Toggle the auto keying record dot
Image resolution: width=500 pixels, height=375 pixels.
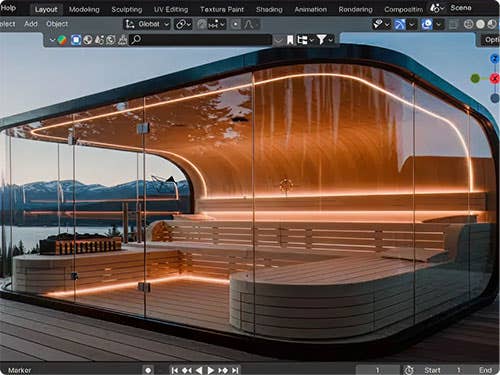[x=148, y=370]
